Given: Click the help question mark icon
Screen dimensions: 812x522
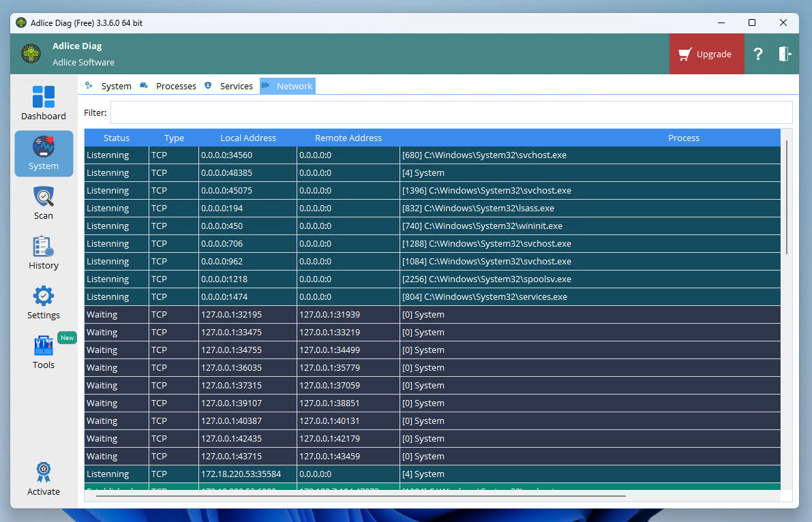Looking at the screenshot, I should click(757, 55).
